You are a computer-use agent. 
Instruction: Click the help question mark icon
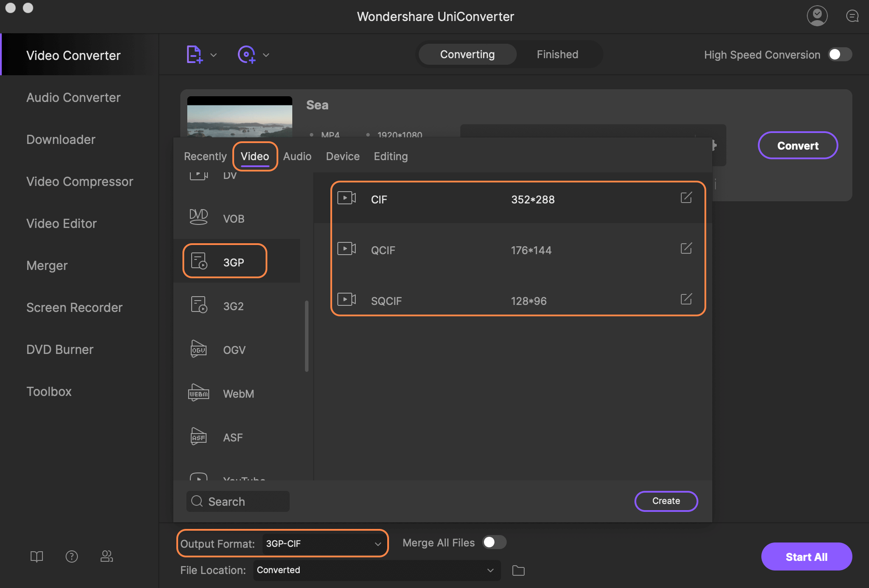[72, 556]
